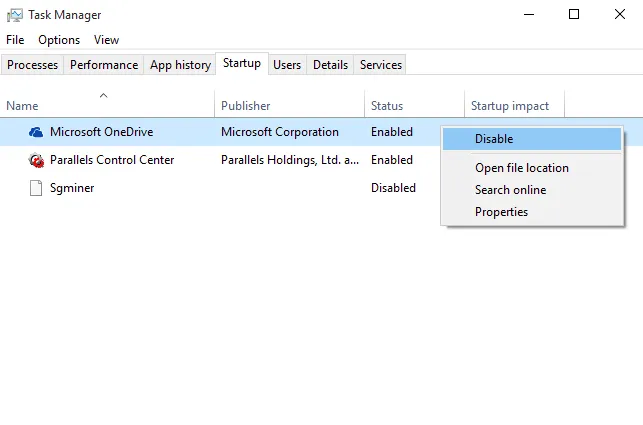The image size is (643, 425).
Task: Click the Parallels Control Center icon
Action: click(36, 160)
